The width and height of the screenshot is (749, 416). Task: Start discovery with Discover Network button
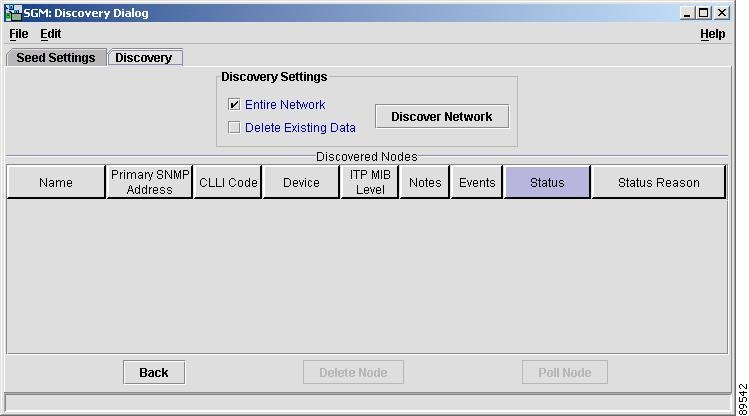coord(442,117)
